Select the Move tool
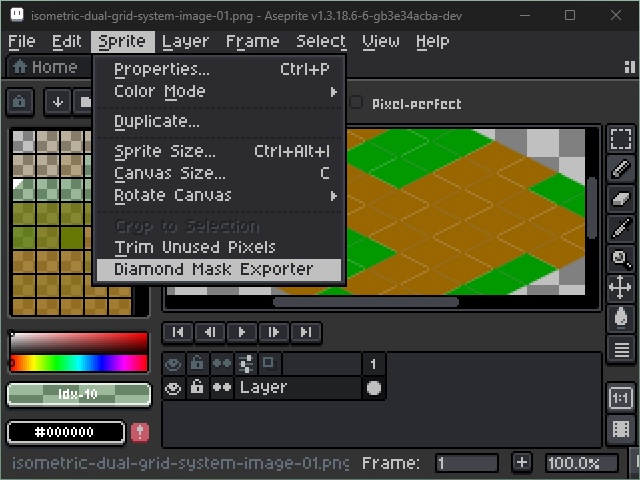640x480 pixels. pos(621,288)
